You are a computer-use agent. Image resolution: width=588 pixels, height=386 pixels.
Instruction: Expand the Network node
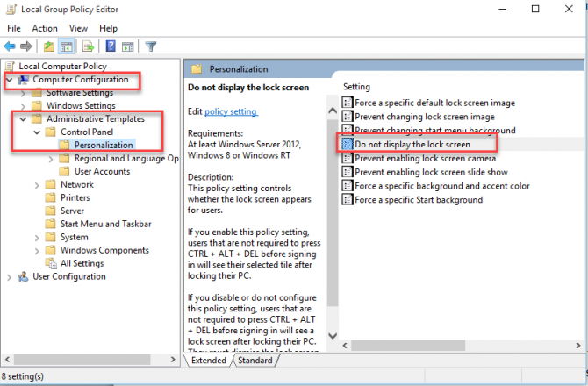pyautogui.click(x=37, y=185)
